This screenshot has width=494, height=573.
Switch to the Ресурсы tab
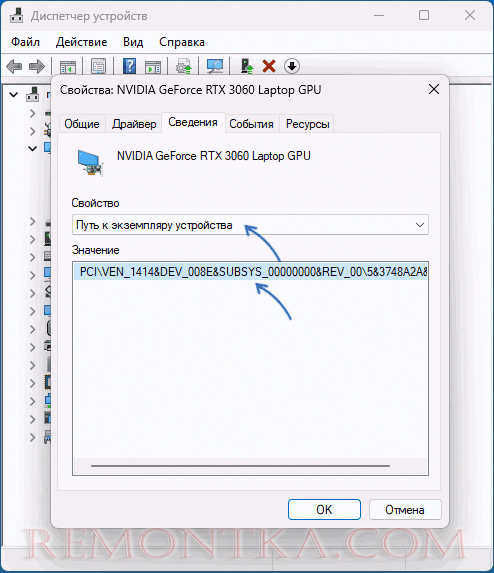[x=308, y=124]
